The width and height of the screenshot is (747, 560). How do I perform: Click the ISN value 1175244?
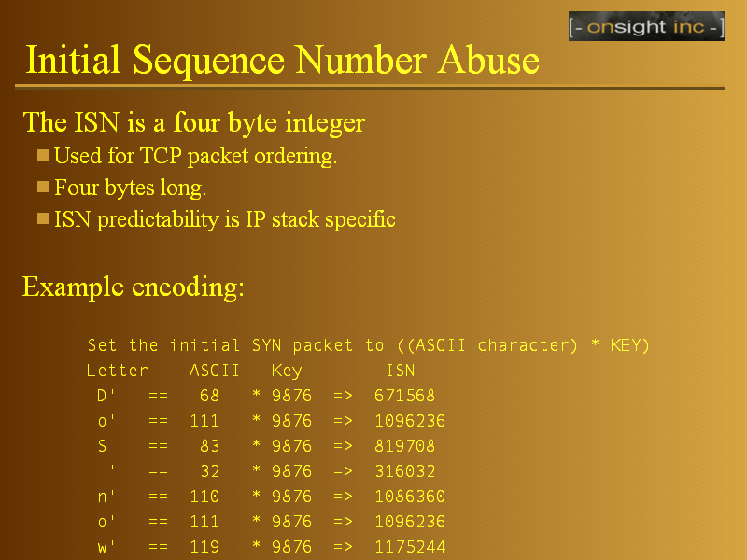tap(410, 547)
